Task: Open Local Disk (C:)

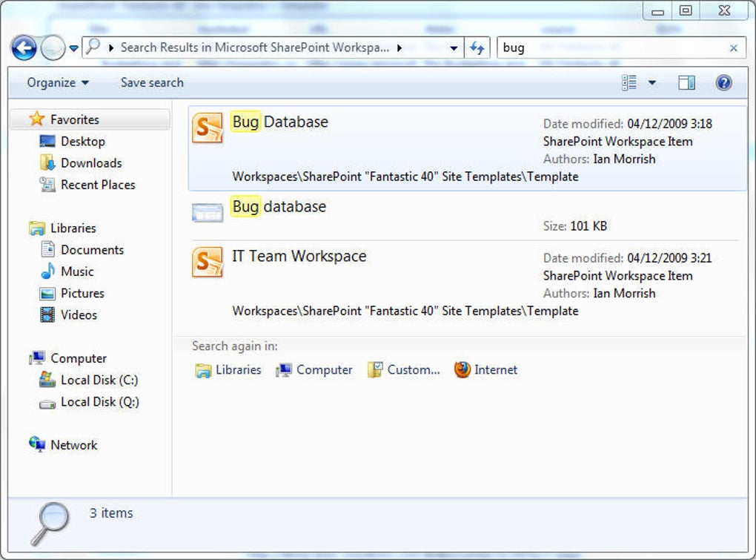Action: 99,380
